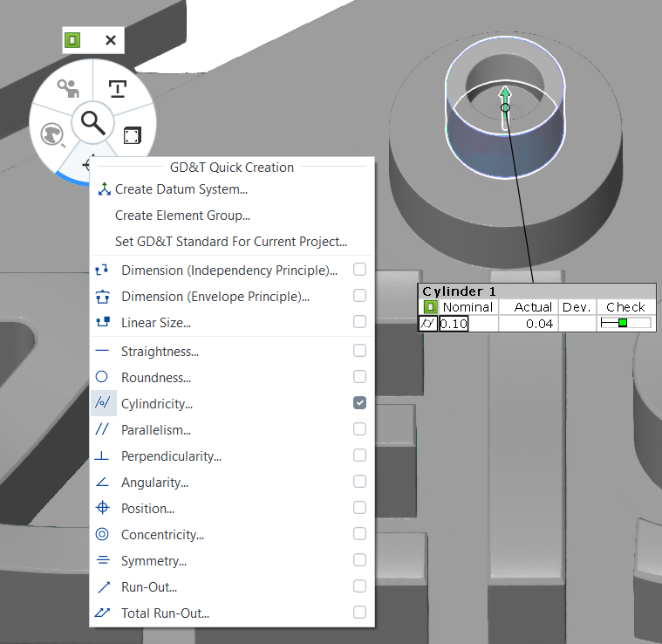The image size is (662, 644).
Task: Open the Cylindricity... option text
Action: [157, 404]
